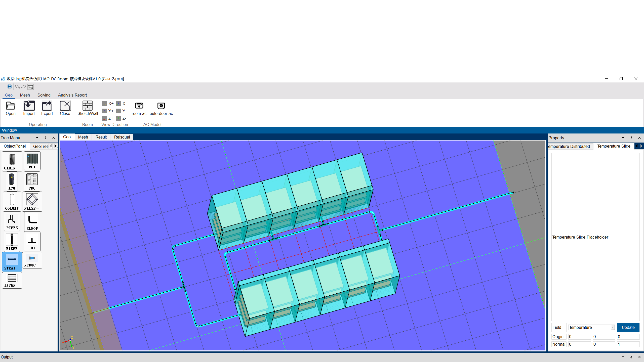Close the Output panel
Viewport: 644px width, 362px height.
click(639, 357)
